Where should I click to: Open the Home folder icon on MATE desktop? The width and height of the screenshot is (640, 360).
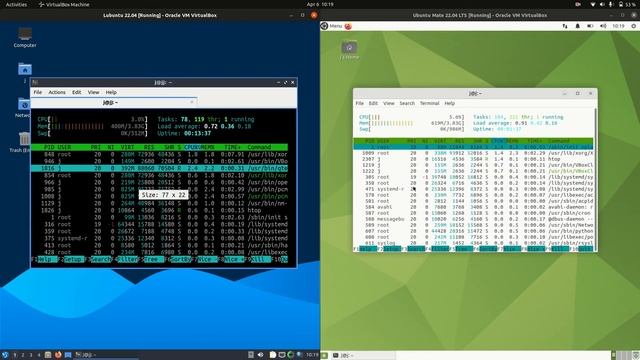pos(349,50)
